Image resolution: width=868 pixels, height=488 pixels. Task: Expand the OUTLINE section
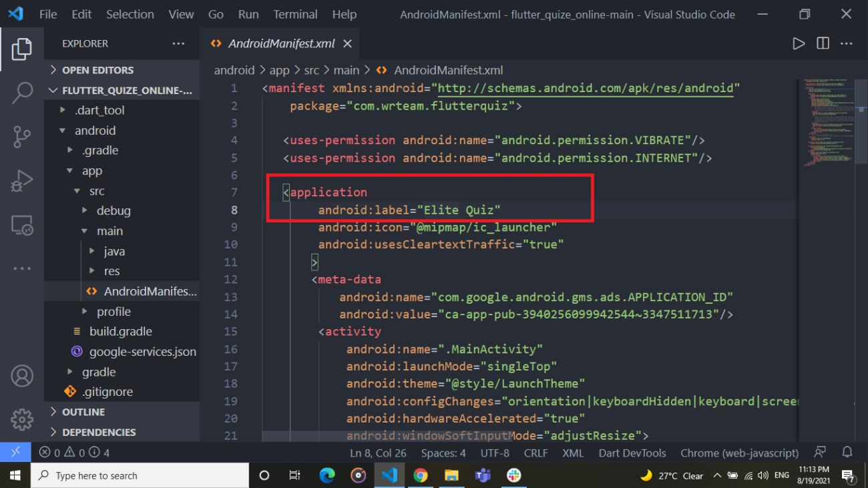[83, 412]
